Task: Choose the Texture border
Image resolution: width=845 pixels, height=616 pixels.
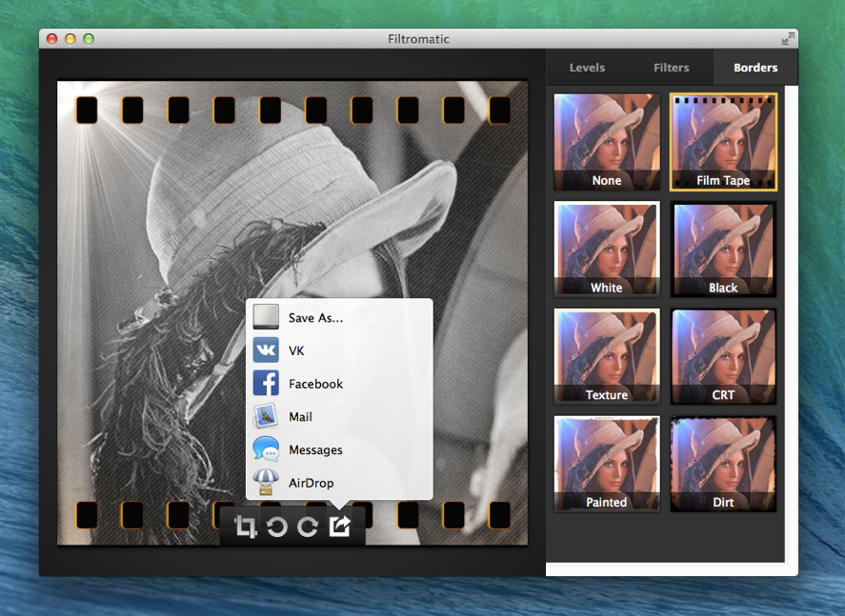Action: point(607,356)
